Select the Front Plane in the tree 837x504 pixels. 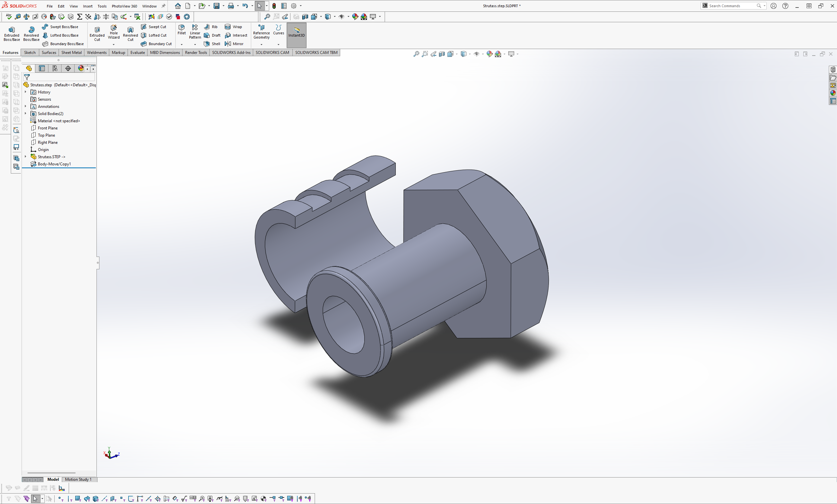[47, 128]
